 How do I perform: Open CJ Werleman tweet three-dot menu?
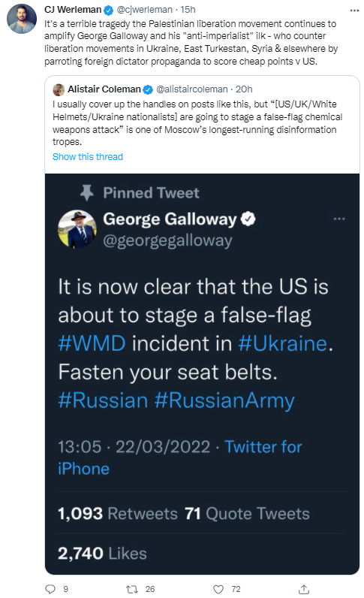[x=354, y=11]
